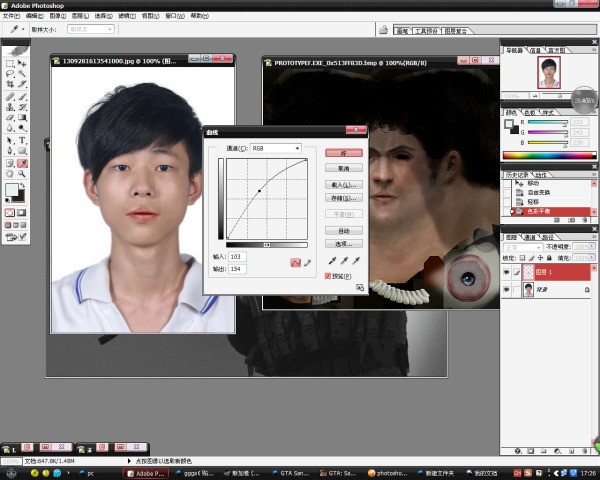Screen dimensions: 600x480
Task: Select the Type tool in toolbox
Action: pos(23,140)
